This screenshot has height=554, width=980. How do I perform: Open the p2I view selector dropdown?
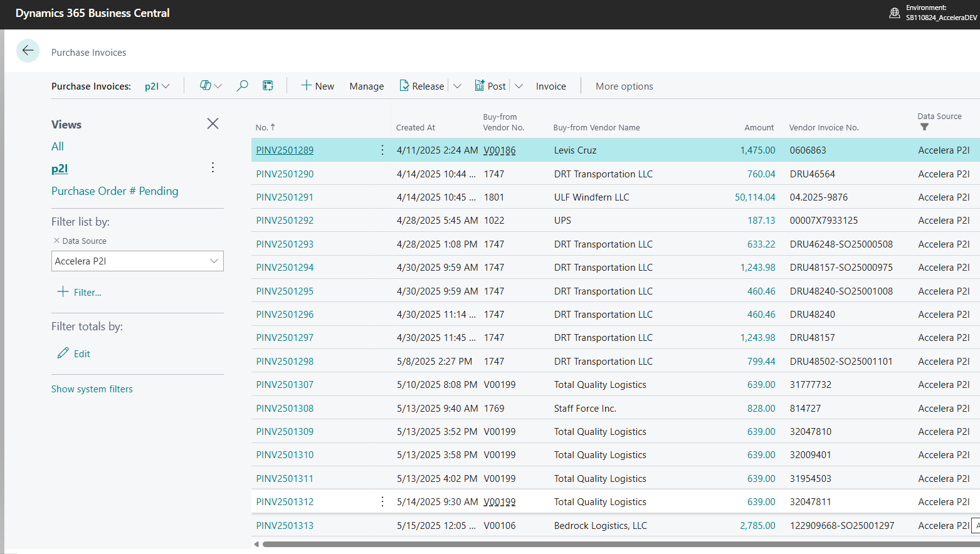click(x=157, y=86)
